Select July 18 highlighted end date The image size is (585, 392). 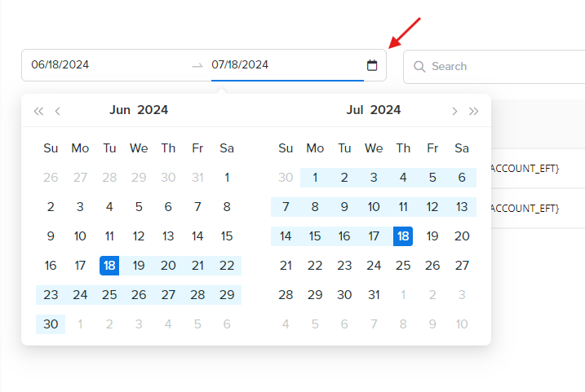pyautogui.click(x=403, y=236)
